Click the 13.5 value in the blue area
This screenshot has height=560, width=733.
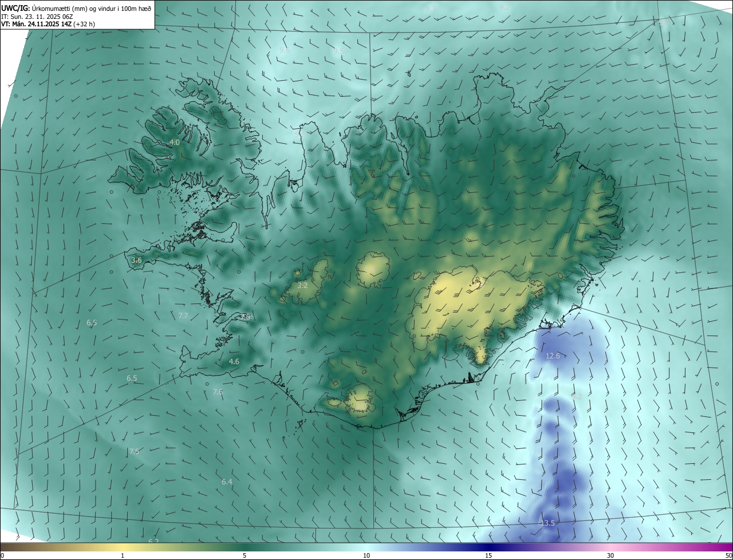coord(547,523)
